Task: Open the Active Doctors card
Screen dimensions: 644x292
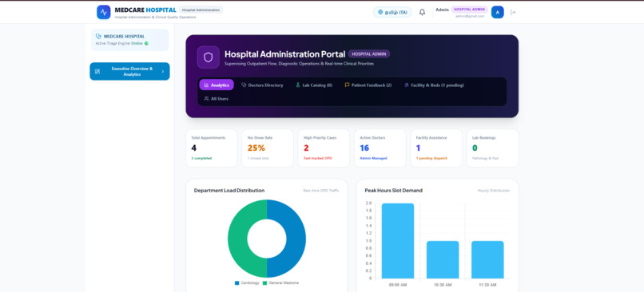Action: pyautogui.click(x=380, y=148)
